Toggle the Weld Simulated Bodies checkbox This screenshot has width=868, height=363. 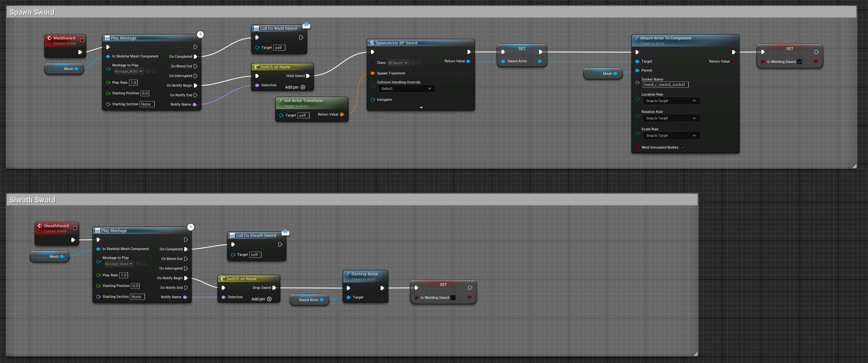682,147
